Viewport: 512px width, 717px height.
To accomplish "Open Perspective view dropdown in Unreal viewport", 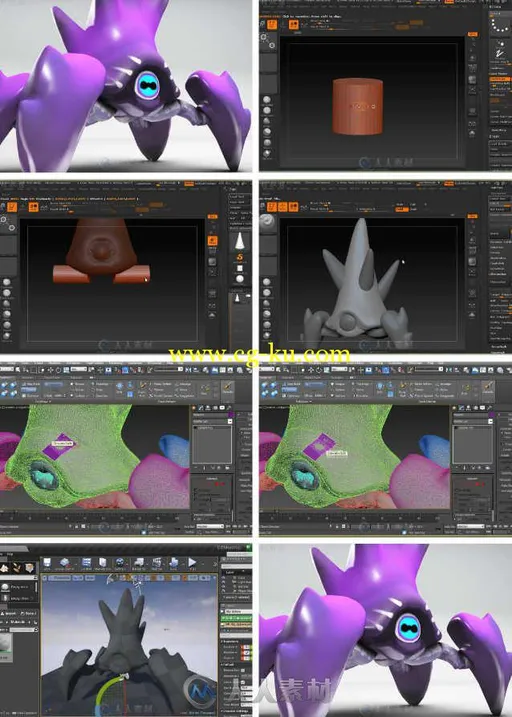I will 59,578.
